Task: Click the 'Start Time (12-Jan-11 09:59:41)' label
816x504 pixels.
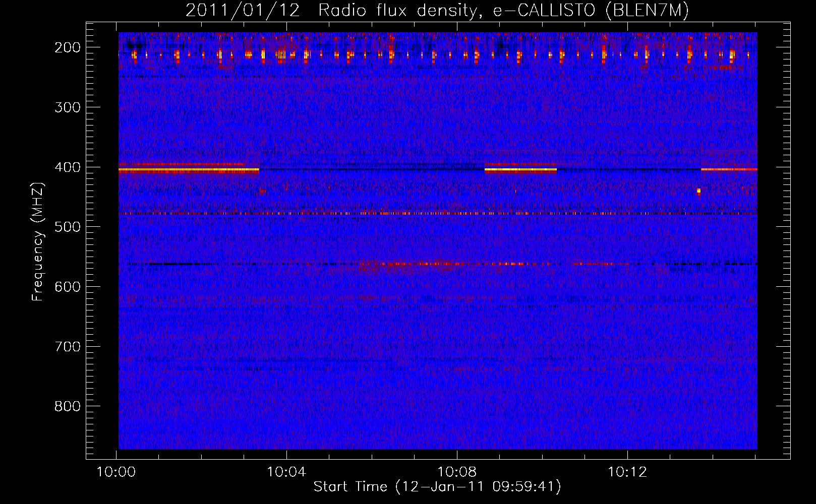Action: (437, 487)
